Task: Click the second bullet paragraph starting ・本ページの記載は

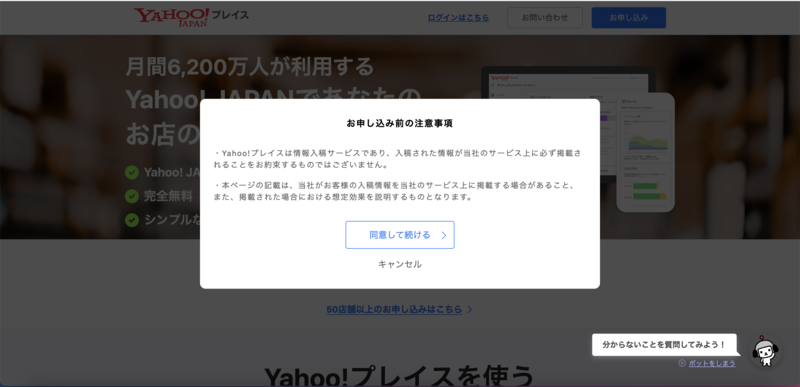Action: click(x=394, y=191)
